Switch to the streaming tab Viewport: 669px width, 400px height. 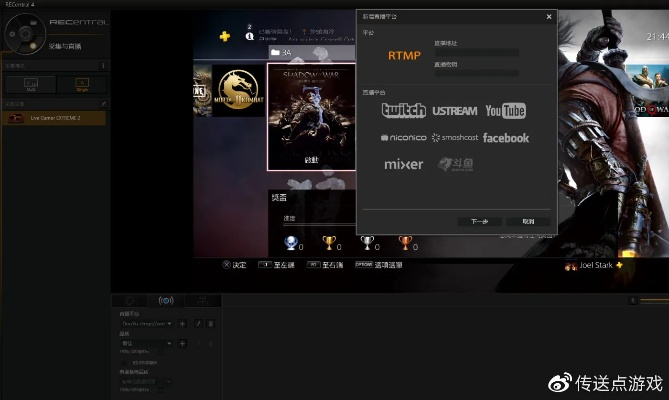[x=166, y=300]
